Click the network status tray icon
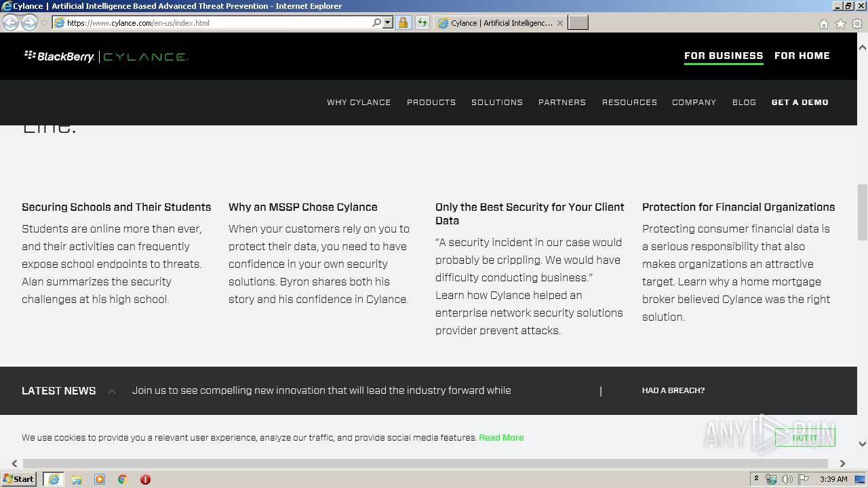The image size is (868, 488). pyautogui.click(x=771, y=479)
